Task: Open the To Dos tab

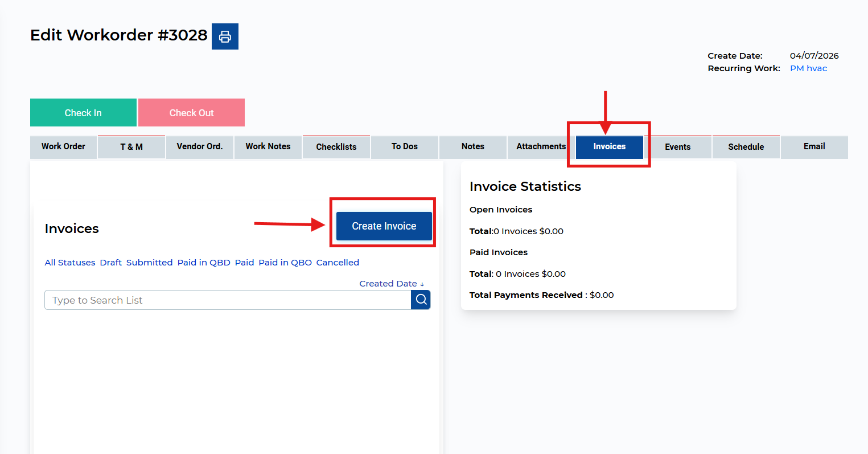Action: (405, 147)
